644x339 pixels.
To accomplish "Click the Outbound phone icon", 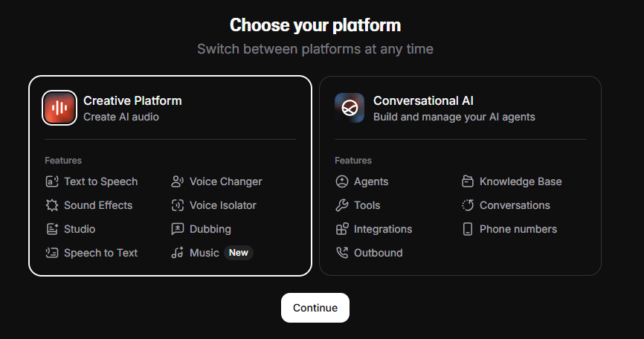I will point(342,253).
